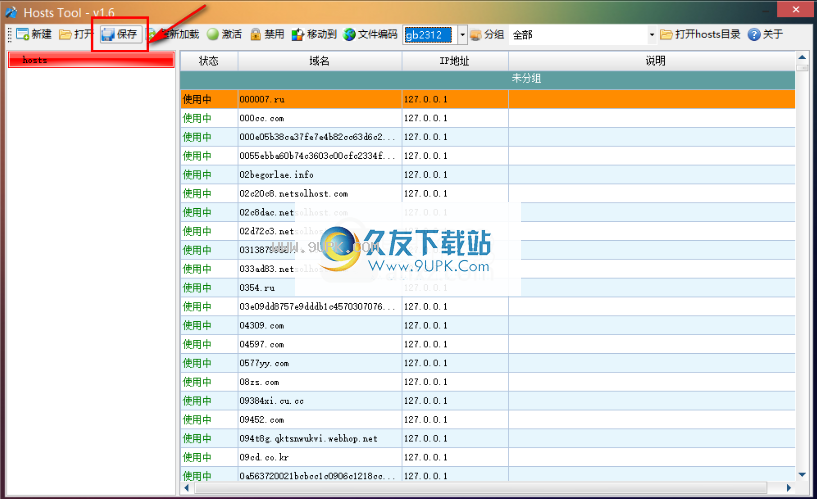
Task: Expand the 全部 group filter dropdown
Action: pyautogui.click(x=651, y=35)
